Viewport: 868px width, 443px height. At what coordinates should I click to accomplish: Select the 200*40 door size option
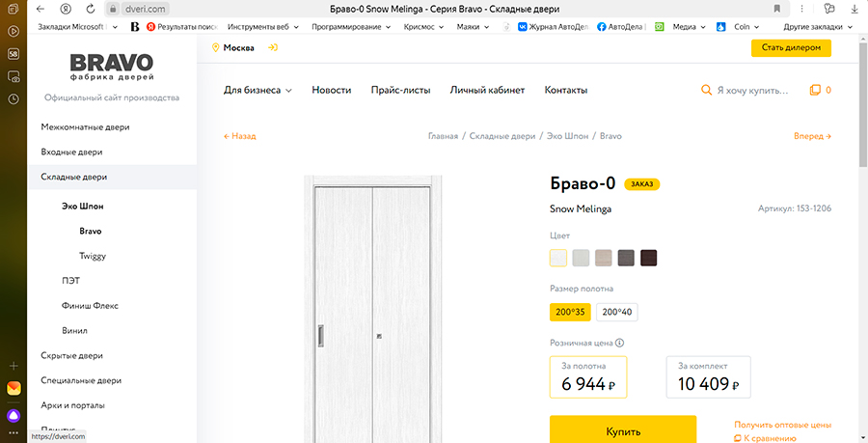(616, 312)
